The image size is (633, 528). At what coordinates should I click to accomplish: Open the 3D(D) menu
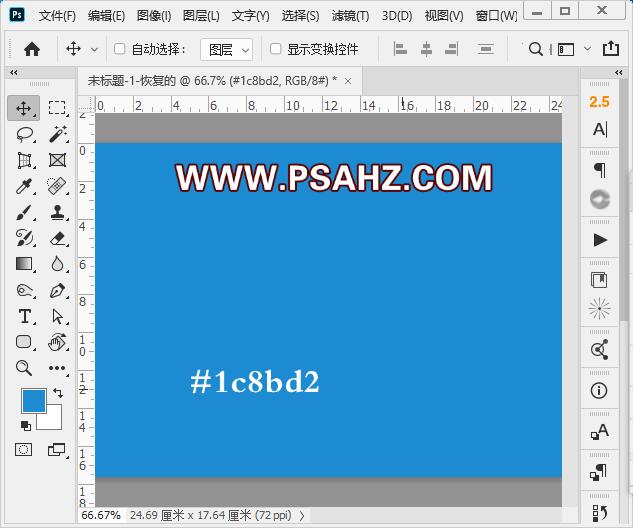click(397, 16)
